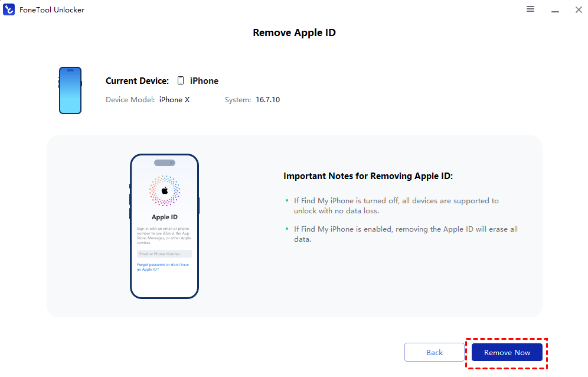The height and width of the screenshot is (377, 588).
Task: Click the Remove Apple ID page heading
Action: (x=294, y=33)
